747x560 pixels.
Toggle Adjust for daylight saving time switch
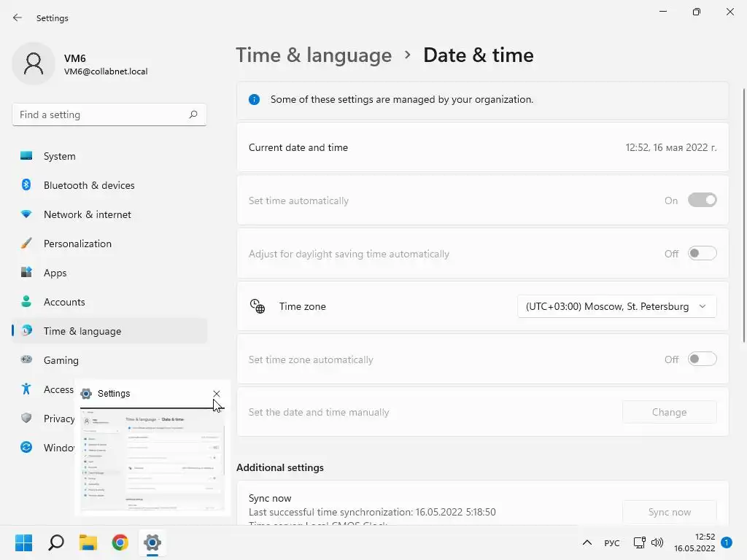pos(703,253)
